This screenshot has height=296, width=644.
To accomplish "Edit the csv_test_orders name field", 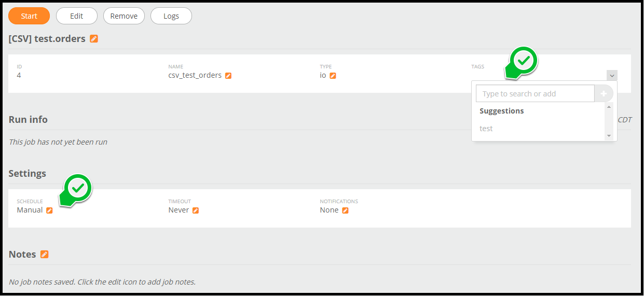I will click(x=228, y=76).
